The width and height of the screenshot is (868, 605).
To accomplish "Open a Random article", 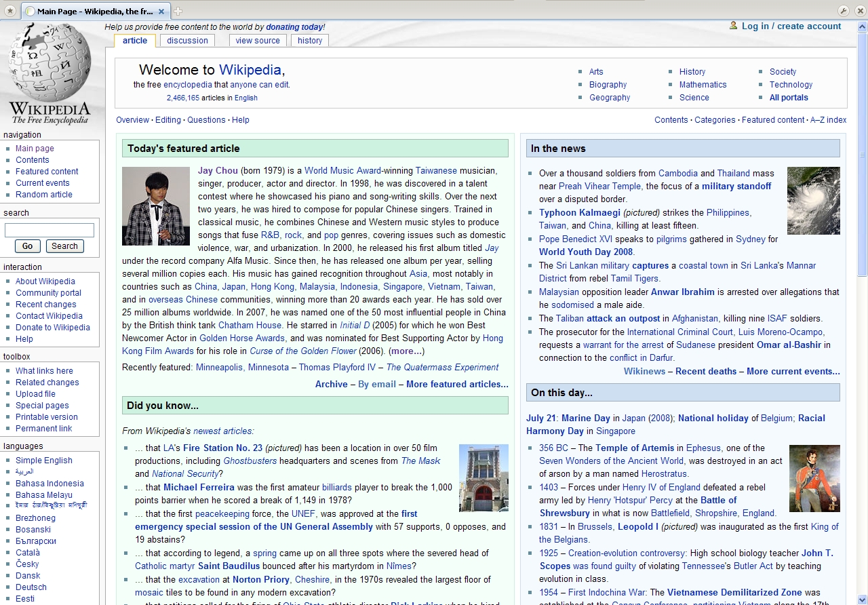I will coord(44,195).
